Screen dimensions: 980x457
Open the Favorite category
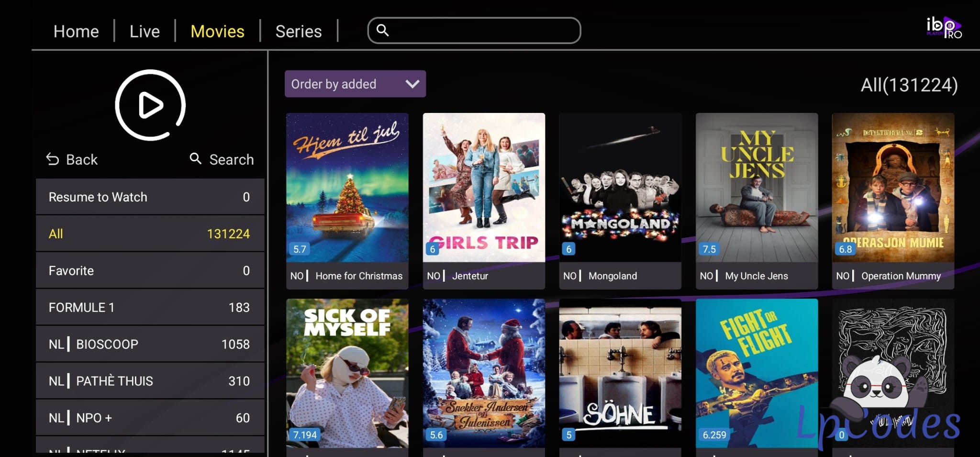tap(150, 270)
